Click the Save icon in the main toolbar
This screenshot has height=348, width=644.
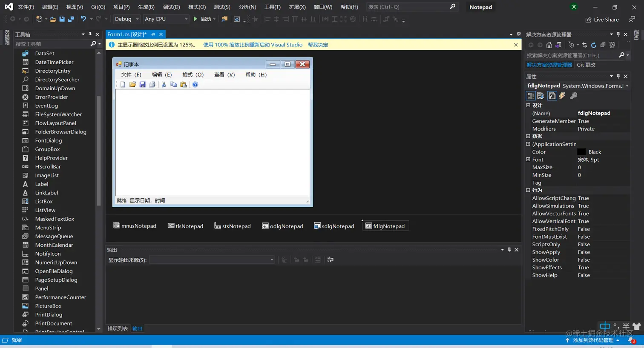[62, 19]
